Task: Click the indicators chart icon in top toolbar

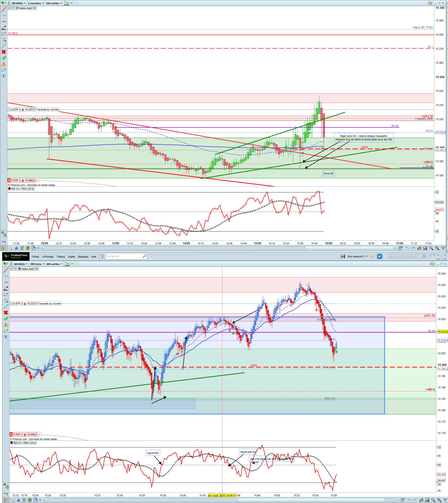Action: tap(66, 3)
